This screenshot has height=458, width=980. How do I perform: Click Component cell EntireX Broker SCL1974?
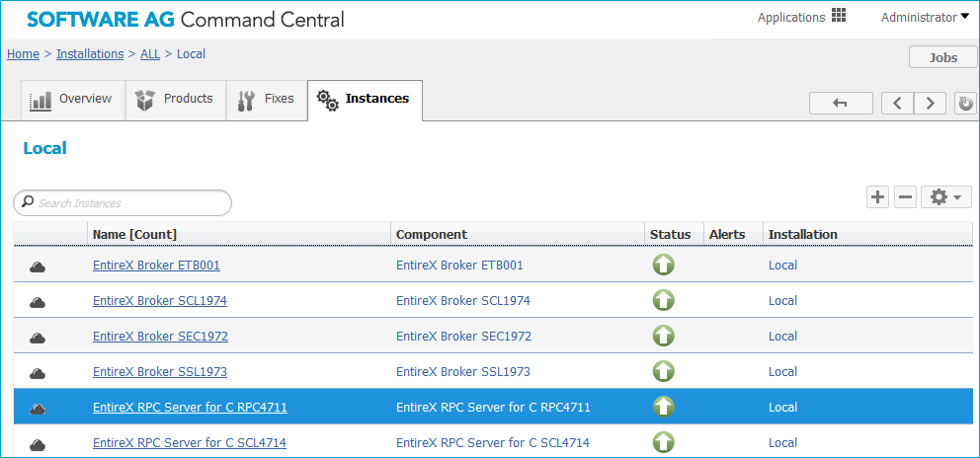(463, 301)
